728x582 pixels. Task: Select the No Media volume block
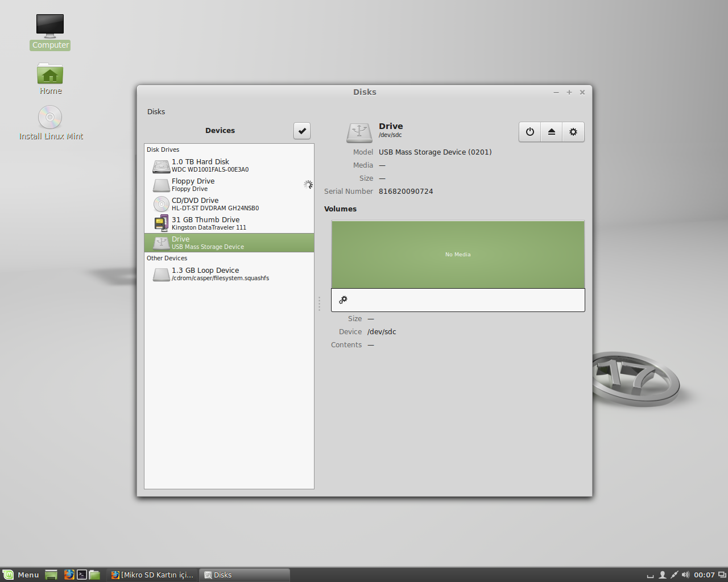[x=458, y=255]
